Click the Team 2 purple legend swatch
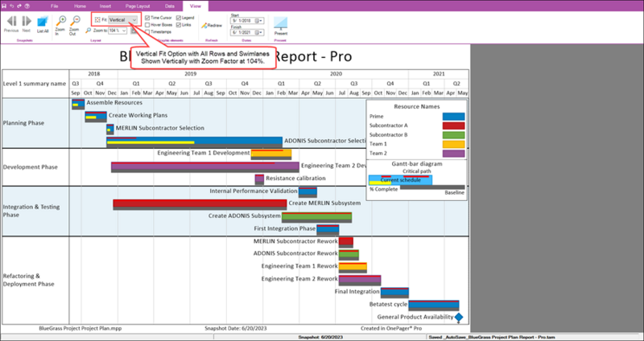644x341 pixels. coord(453,154)
